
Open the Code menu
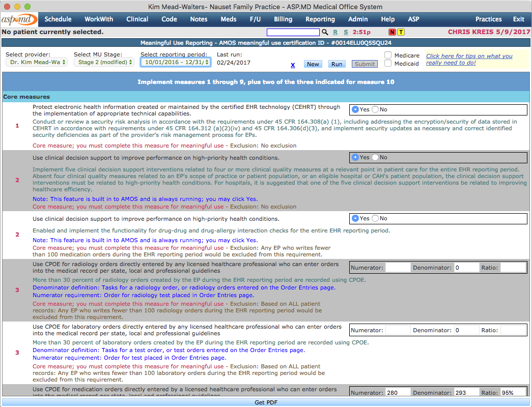point(170,19)
